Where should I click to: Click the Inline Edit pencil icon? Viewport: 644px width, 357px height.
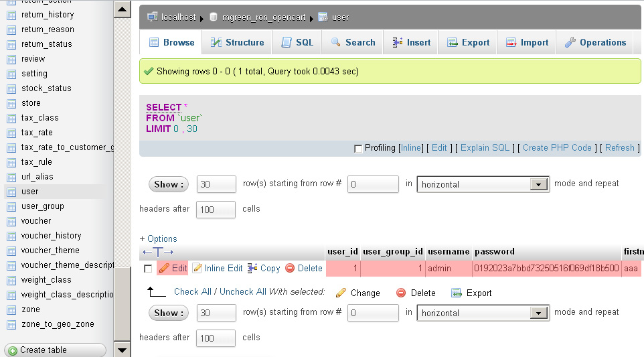pyautogui.click(x=197, y=269)
